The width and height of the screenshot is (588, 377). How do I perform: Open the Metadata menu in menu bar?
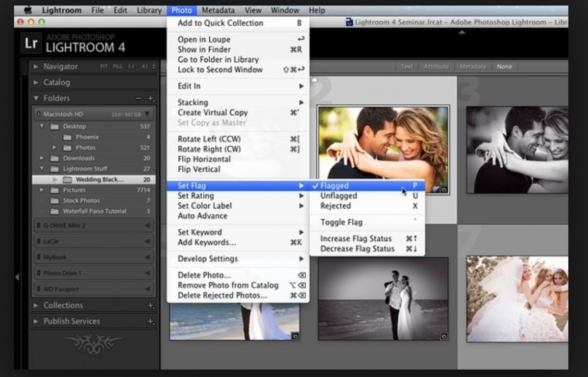click(218, 10)
